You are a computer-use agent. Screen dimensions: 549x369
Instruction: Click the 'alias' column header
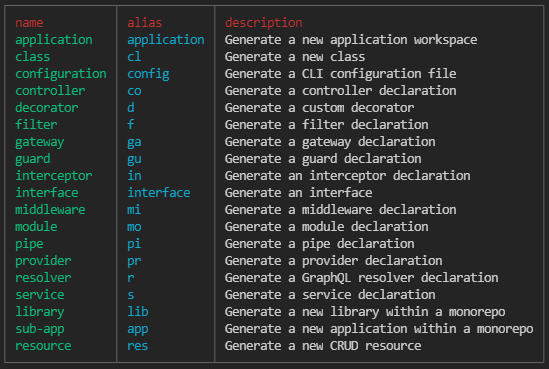click(145, 23)
